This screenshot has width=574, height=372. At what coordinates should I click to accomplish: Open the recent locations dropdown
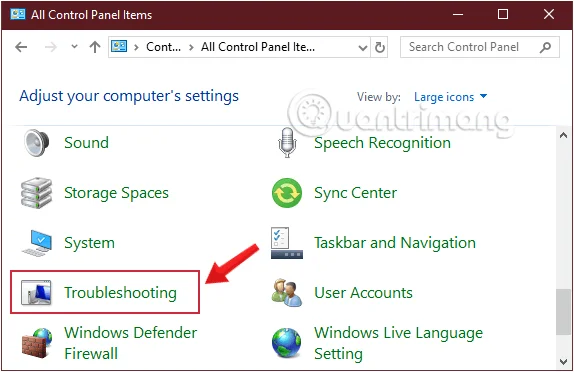74,46
